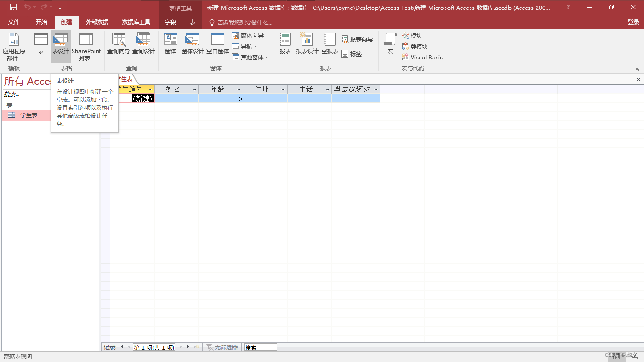Viewport: 644px width, 362px height.
Task: Click the Help question mark icon
Action: (x=568, y=8)
